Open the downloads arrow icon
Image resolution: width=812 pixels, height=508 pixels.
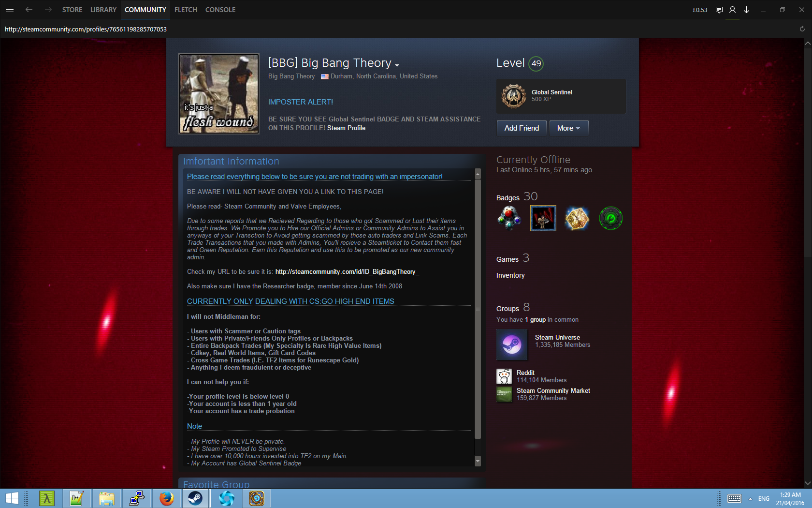point(747,10)
